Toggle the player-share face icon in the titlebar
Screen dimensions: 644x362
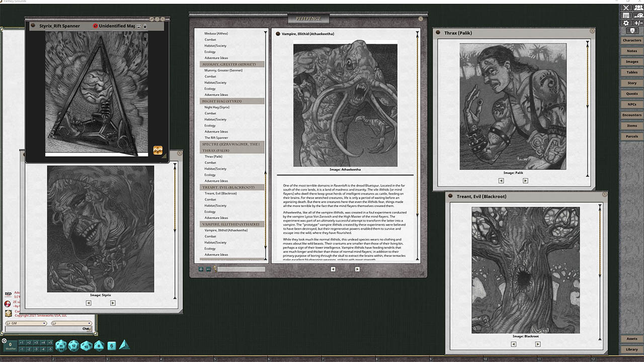click(x=138, y=26)
